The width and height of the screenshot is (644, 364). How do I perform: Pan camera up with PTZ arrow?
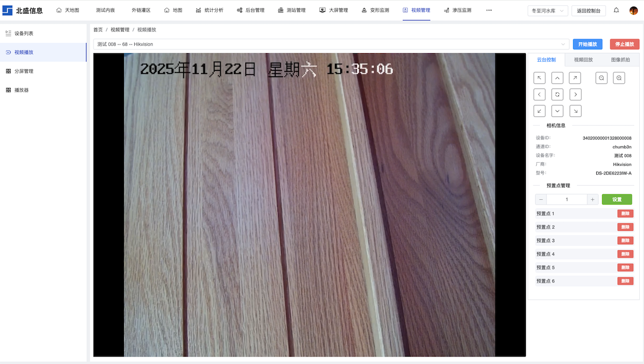[558, 78]
